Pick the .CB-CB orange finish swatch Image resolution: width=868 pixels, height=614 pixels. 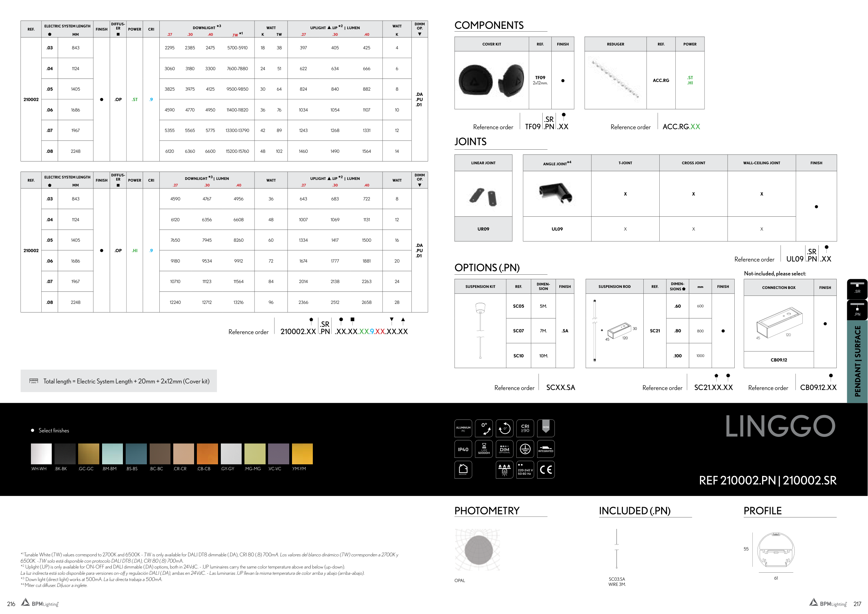click(207, 454)
